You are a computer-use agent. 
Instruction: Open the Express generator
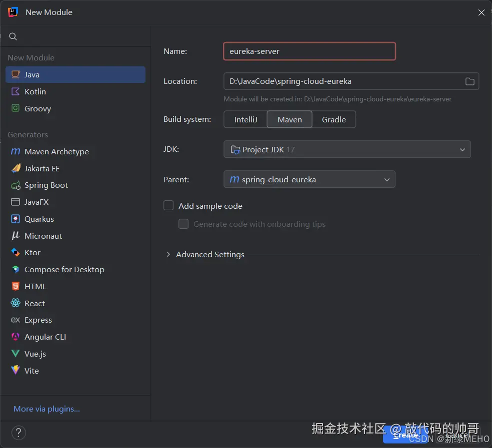point(75,320)
